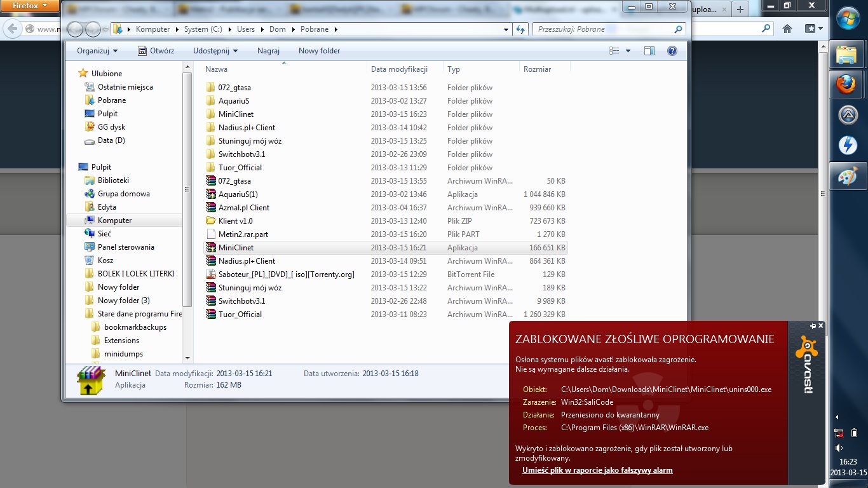Select Komputer in the navigation tree
Viewport: 868px width, 488px height.
coord(114,220)
